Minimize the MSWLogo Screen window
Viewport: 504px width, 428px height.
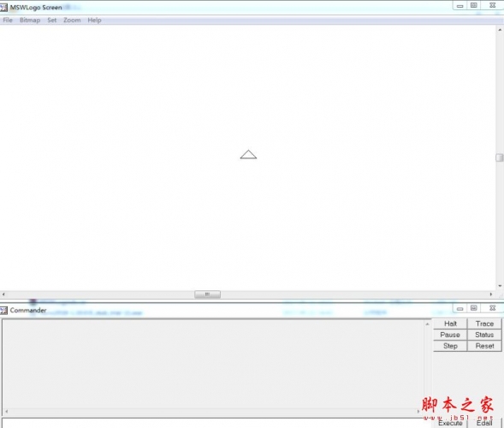(460, 5)
